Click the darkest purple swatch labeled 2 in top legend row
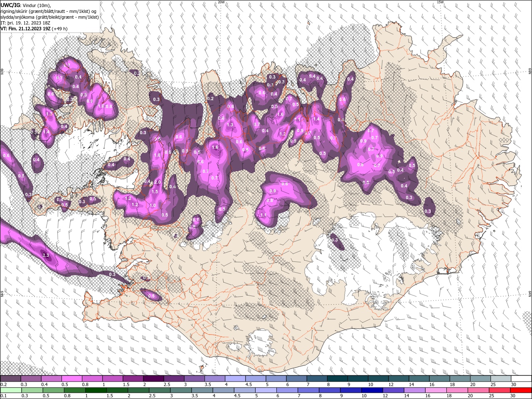This screenshot has height=399, width=532. (x=153, y=379)
